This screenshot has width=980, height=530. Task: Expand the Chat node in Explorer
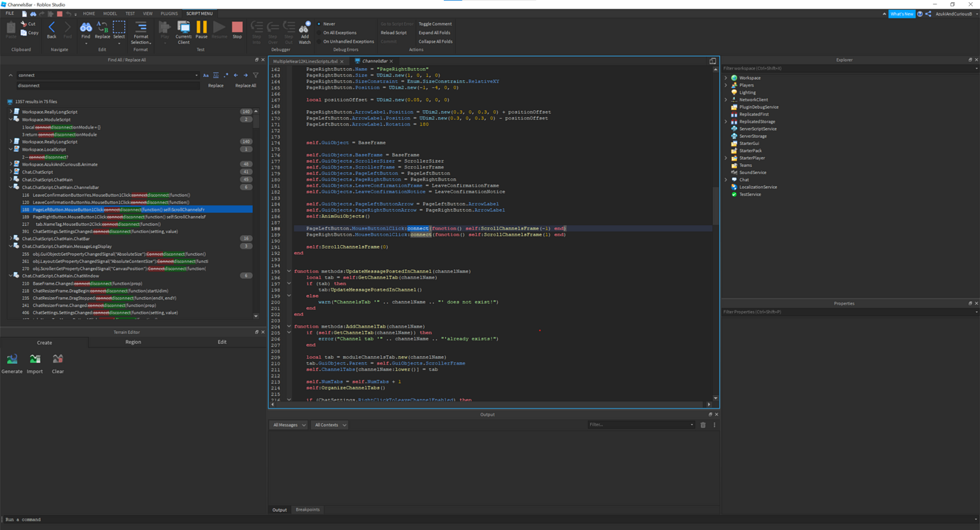(x=726, y=180)
